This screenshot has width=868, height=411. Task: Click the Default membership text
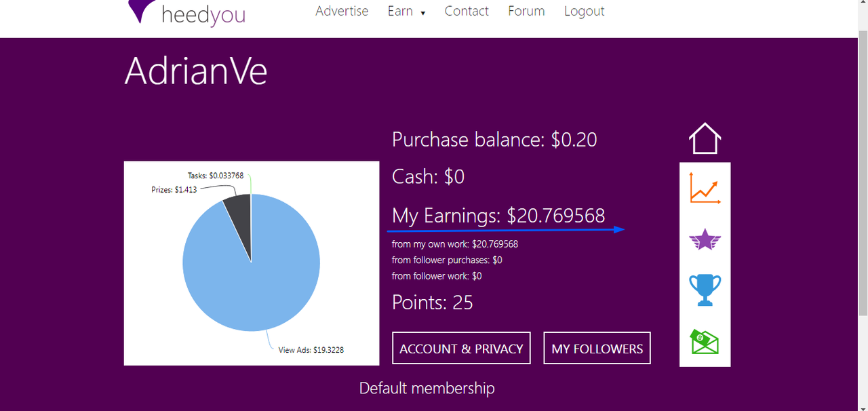427,388
